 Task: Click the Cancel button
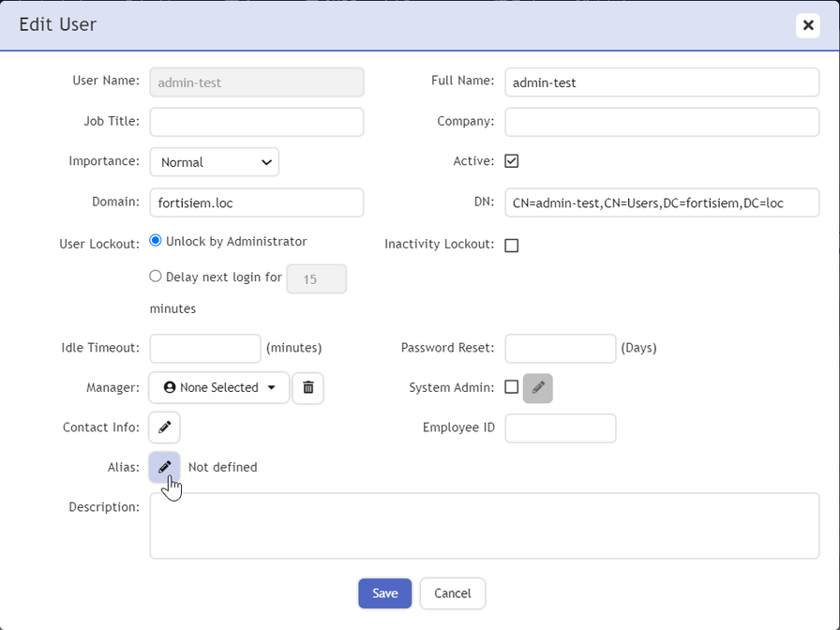[452, 593]
